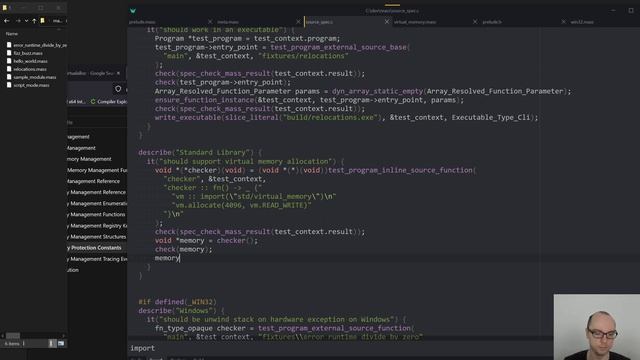Open Memory Management Registry Keys sidebar link
Image resolution: width=640 pixels, height=360 pixels.
coord(97,226)
